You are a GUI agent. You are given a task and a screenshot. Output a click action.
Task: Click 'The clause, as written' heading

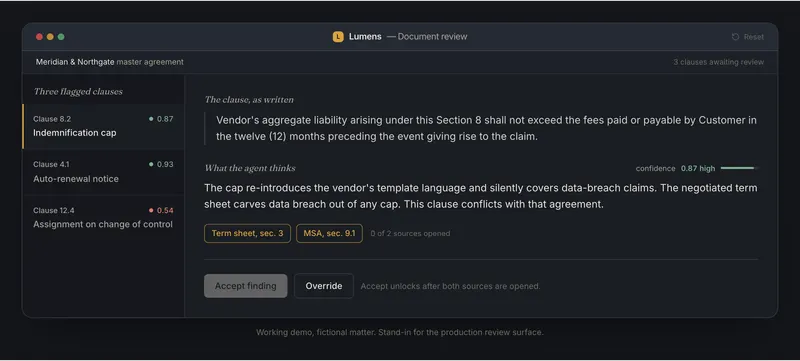pyautogui.click(x=249, y=100)
